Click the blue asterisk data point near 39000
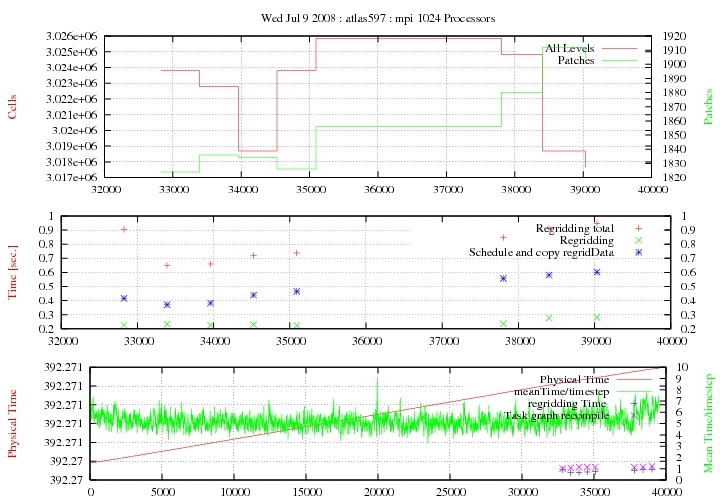720x504 pixels. pos(596,272)
